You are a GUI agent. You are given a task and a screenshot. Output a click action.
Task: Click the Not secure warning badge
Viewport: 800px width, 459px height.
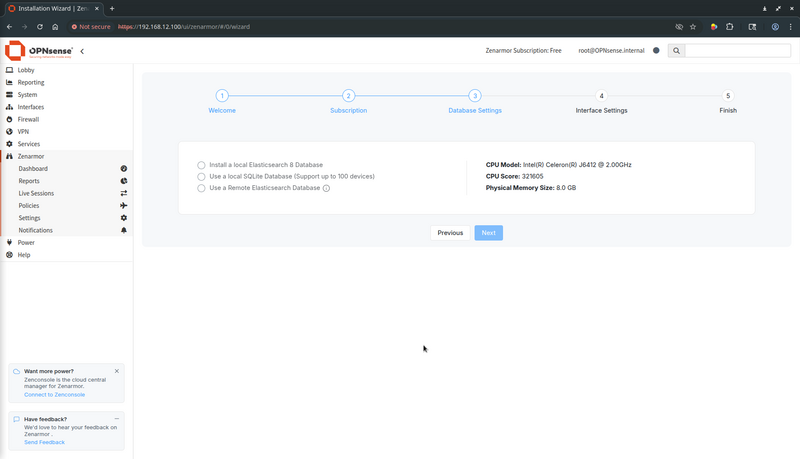[91, 27]
